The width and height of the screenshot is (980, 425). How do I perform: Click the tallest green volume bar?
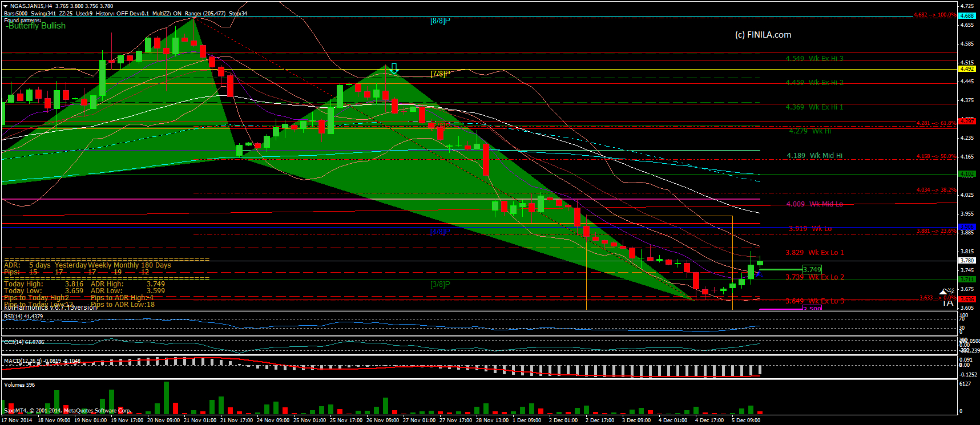coord(166,398)
